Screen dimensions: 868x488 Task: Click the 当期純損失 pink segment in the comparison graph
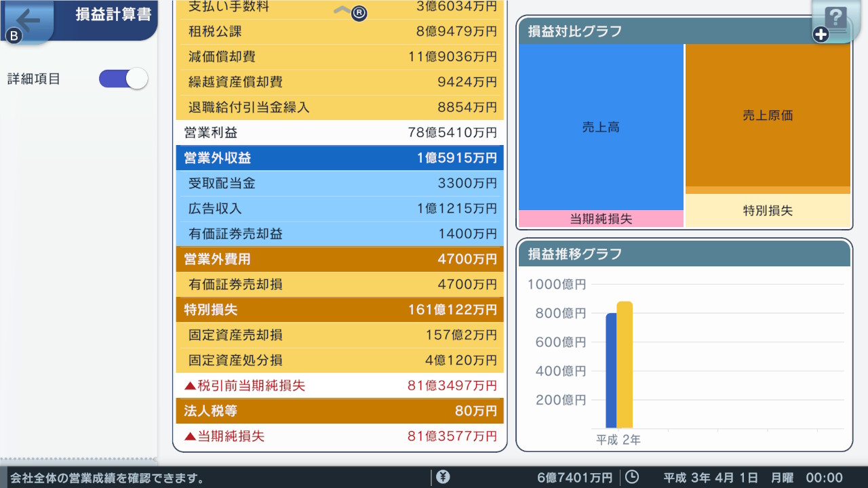(601, 219)
